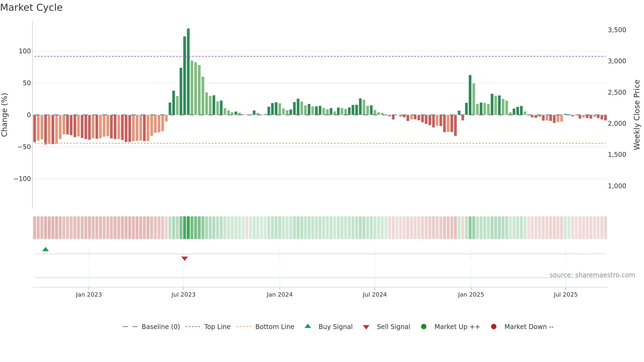Click the Jul 2025 axis label

tap(566, 295)
